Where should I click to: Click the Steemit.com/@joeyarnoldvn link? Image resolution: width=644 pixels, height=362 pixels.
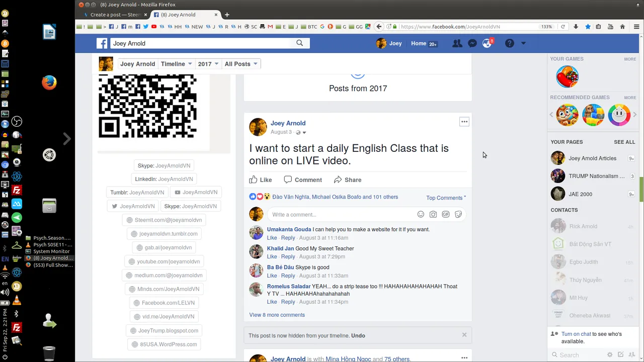164,220
